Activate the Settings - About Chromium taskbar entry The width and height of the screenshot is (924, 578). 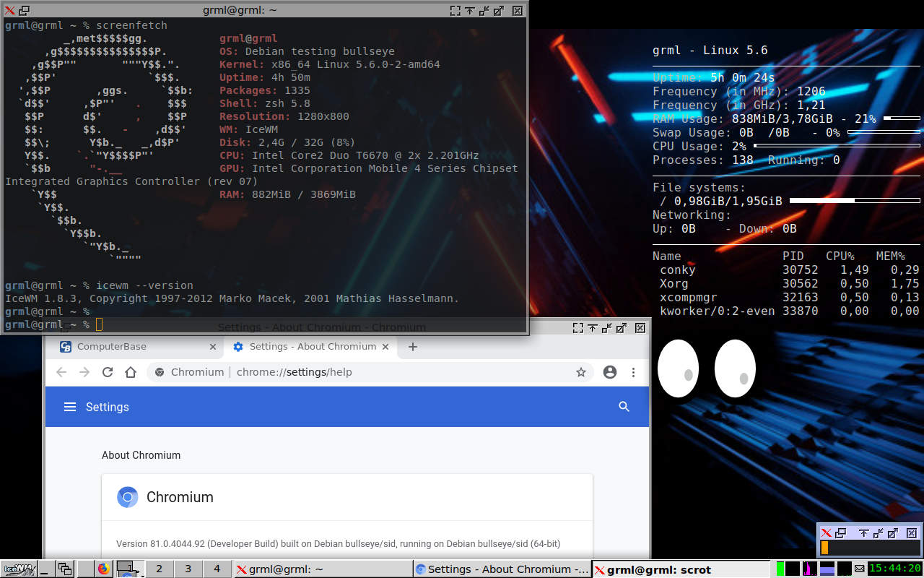(502, 569)
